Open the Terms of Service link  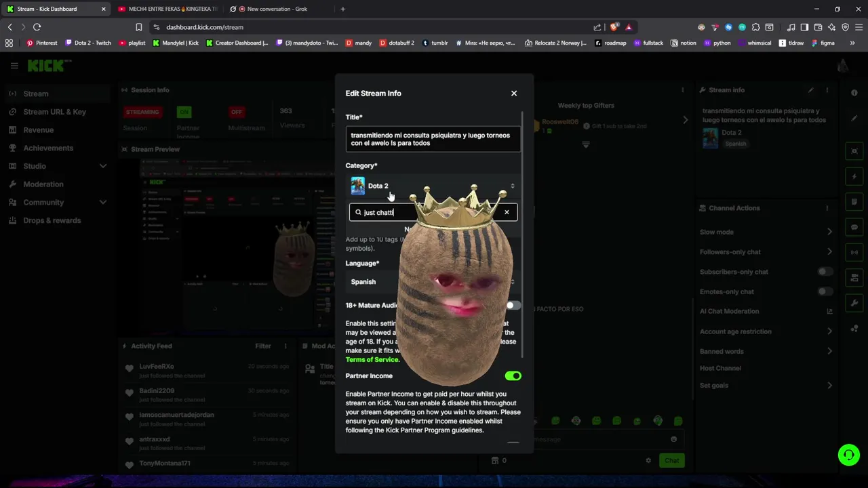tap(372, 359)
